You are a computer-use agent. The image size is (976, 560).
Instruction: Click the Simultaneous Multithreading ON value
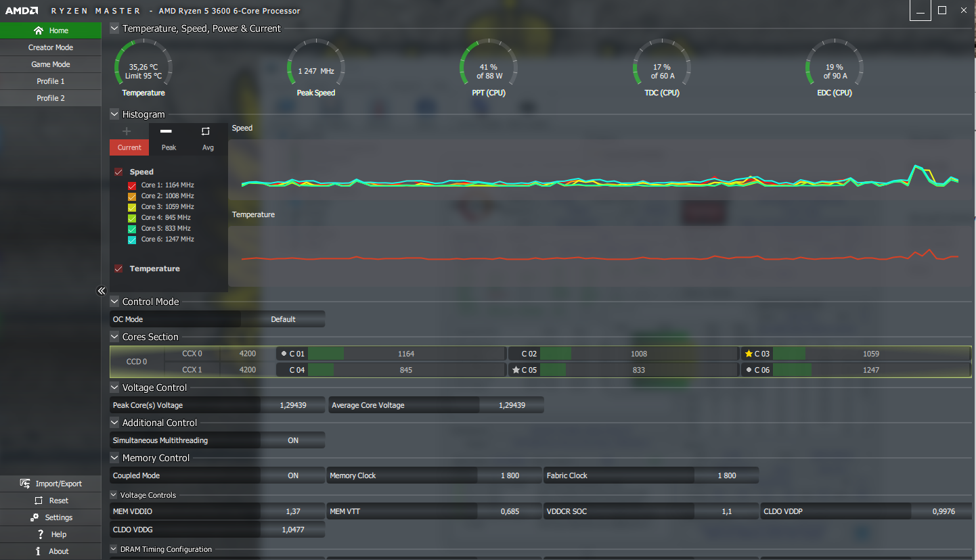293,440
